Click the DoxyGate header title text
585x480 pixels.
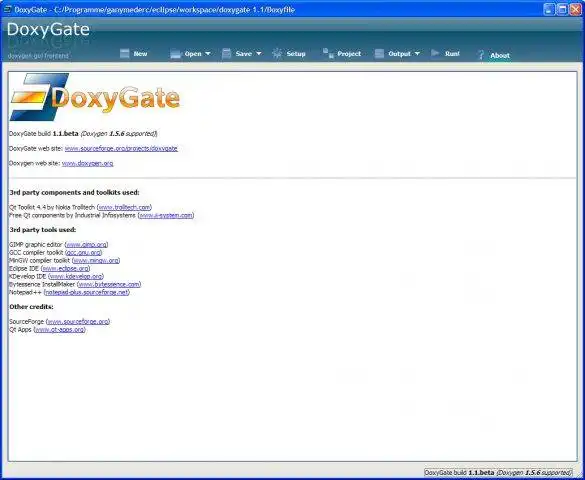48,29
